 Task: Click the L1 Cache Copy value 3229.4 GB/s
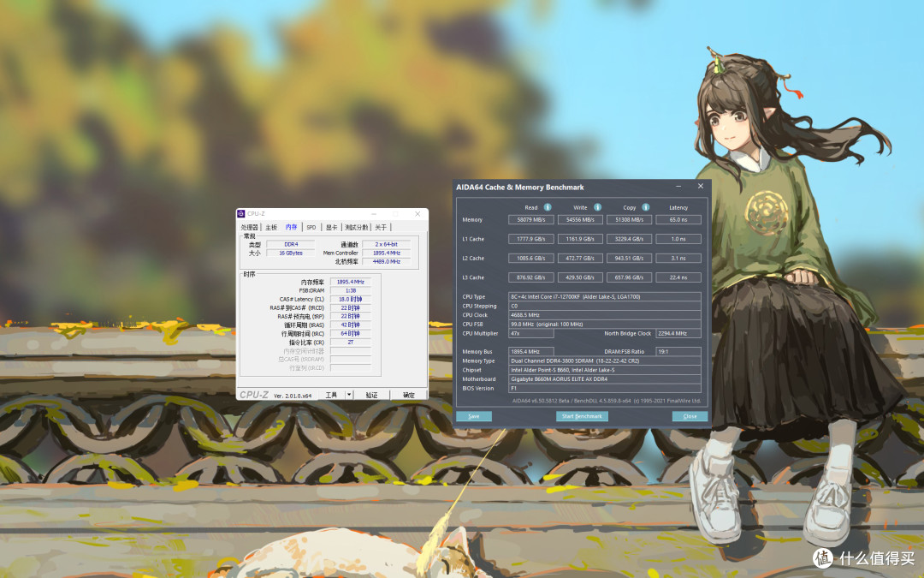(x=630, y=239)
